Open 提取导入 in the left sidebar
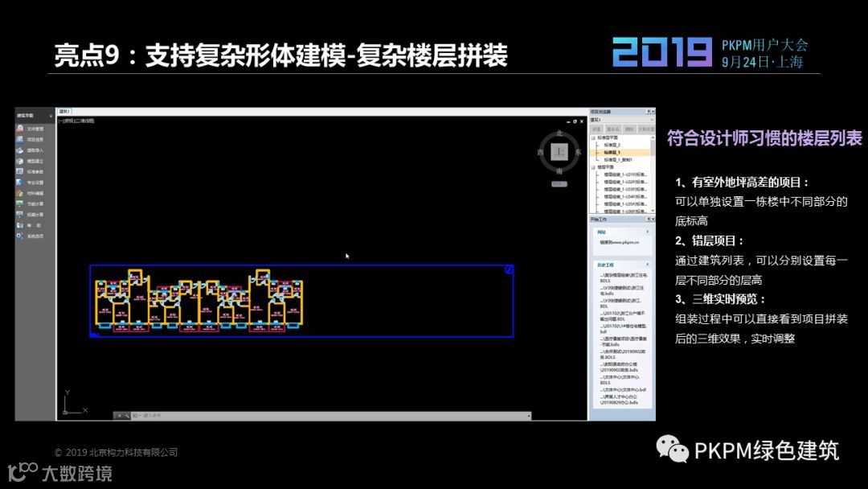The width and height of the screenshot is (868, 489). [x=31, y=150]
